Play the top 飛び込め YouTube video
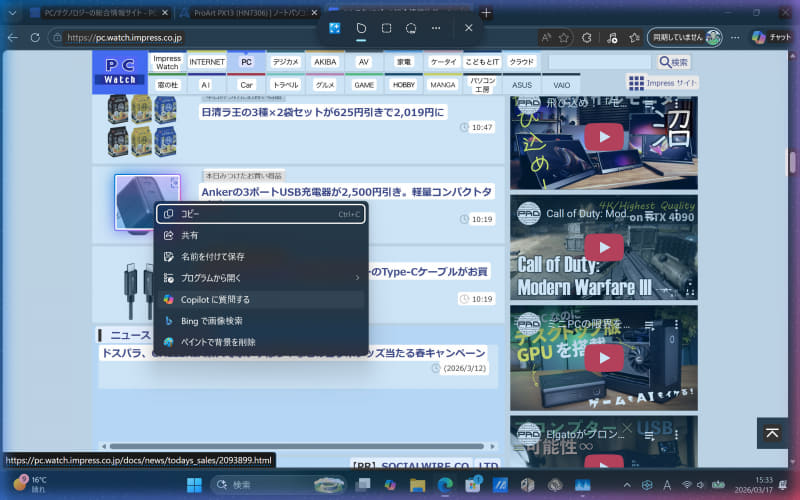This screenshot has height=500, width=800. (604, 137)
